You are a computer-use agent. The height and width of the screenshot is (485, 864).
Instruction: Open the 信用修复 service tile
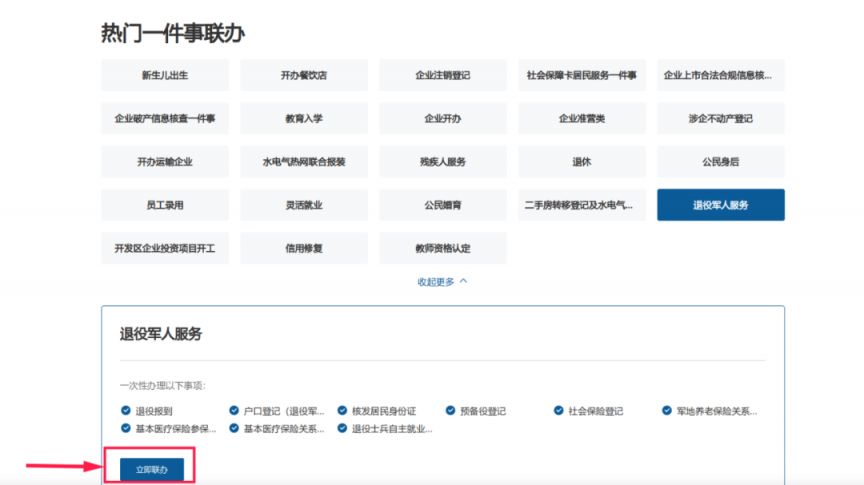(303, 248)
